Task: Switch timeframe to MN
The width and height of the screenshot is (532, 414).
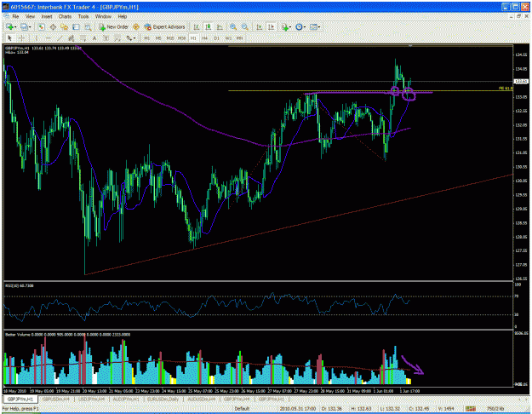Action: [x=239, y=38]
